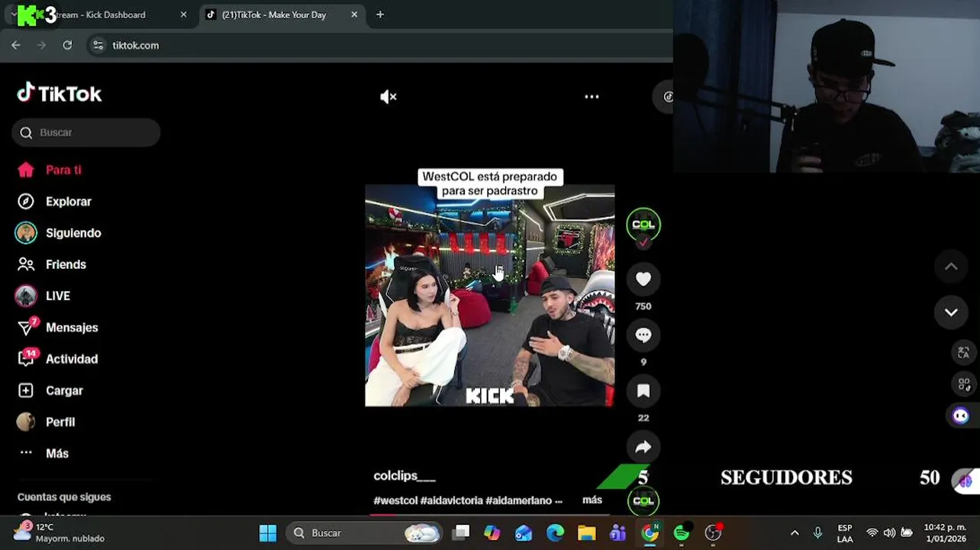Viewport: 980px width, 550px height.
Task: Open the COL creator avatar
Action: [x=643, y=225]
